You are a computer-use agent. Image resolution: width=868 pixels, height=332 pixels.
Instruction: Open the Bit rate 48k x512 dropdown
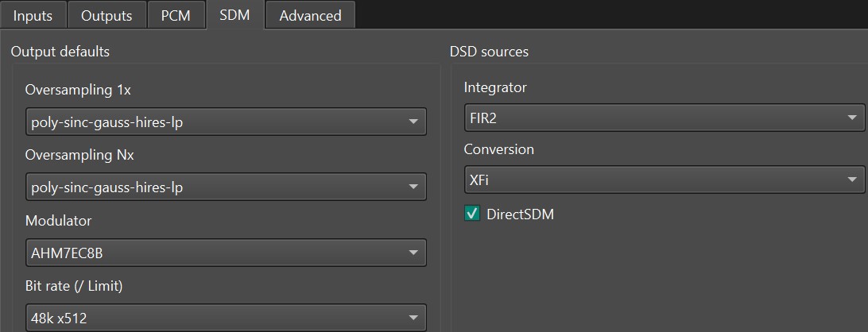[215, 318]
